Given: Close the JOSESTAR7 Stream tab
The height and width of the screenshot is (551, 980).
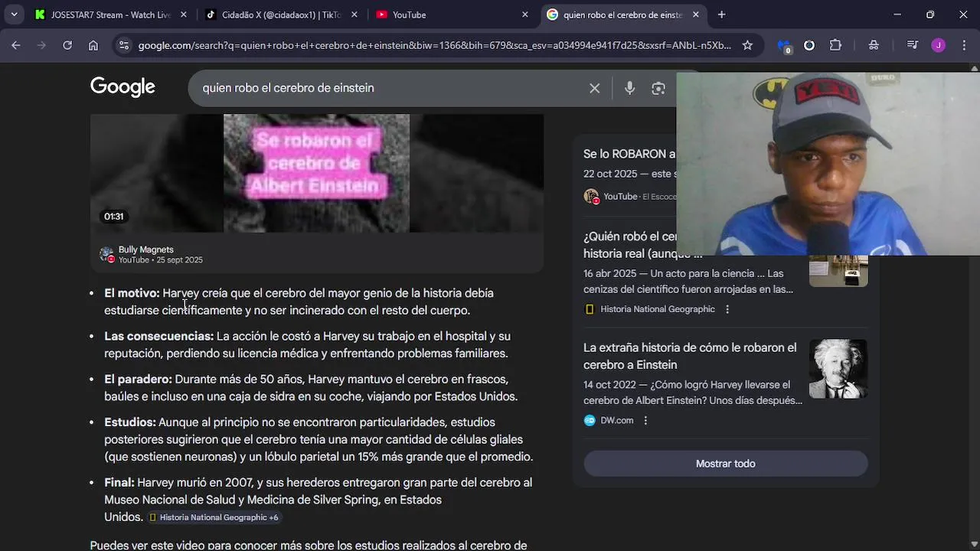Looking at the screenshot, I should tap(184, 15).
